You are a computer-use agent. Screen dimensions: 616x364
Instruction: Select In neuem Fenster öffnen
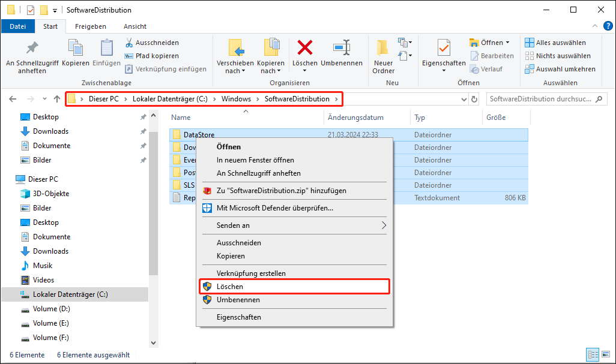294,160
